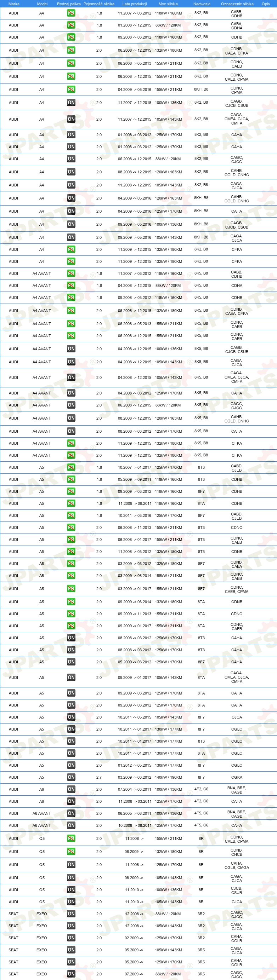Click diesel ON icon for A6 4F2 CAHA row
This screenshot has width=277, height=980.
point(71,801)
